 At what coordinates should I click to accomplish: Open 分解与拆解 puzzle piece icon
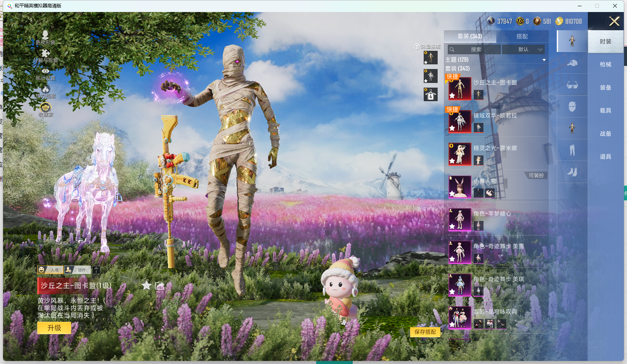[45, 53]
